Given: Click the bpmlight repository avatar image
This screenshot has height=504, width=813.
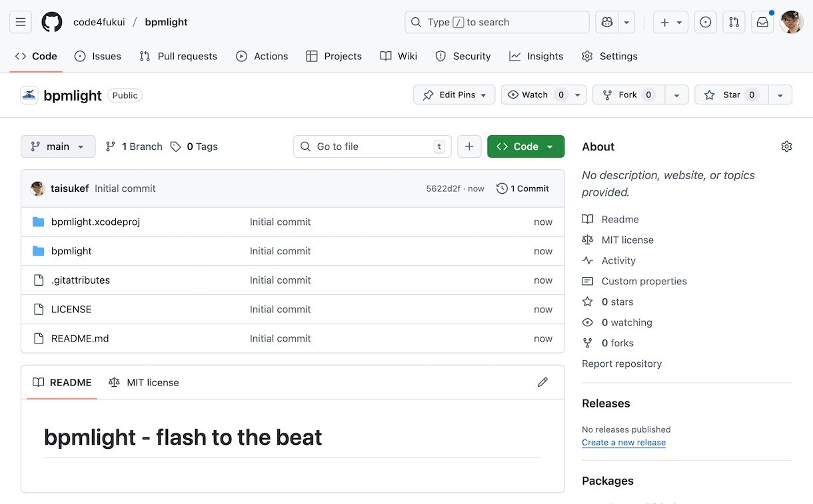Looking at the screenshot, I should click(29, 95).
